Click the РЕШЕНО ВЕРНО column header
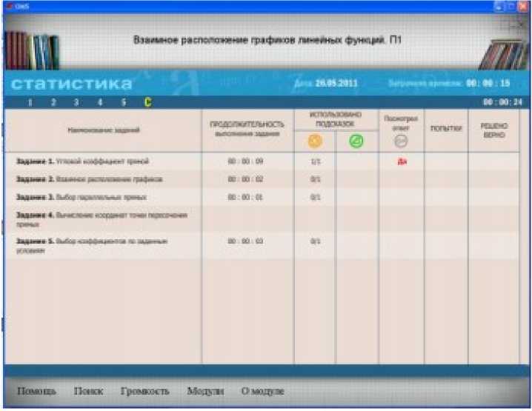Viewport: 532px width, 411px height. (494, 130)
